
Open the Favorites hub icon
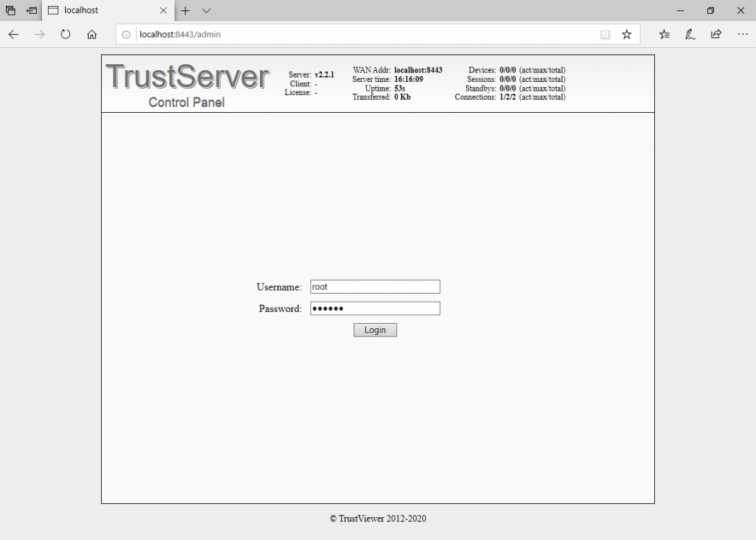[664, 34]
